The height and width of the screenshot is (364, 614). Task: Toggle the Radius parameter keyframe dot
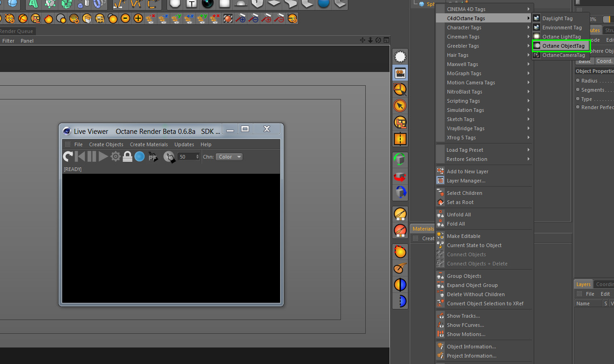pyautogui.click(x=578, y=81)
